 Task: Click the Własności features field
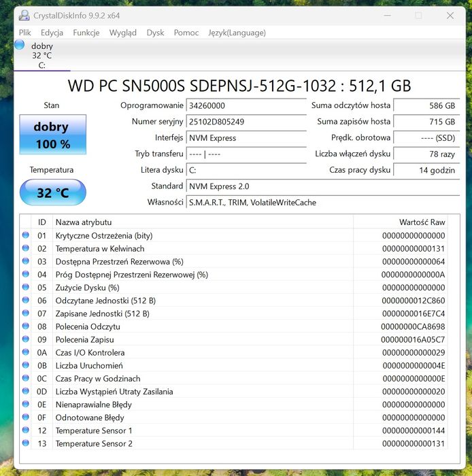(x=323, y=202)
